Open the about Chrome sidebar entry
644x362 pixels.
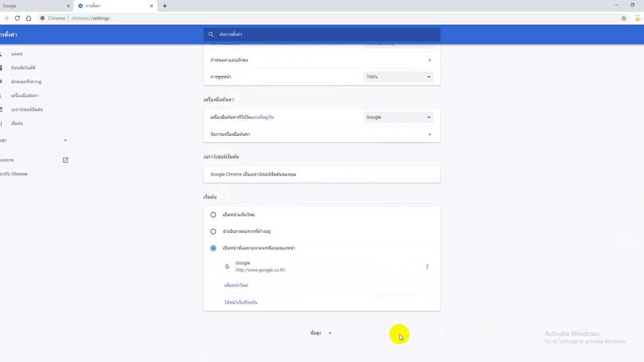coord(14,174)
